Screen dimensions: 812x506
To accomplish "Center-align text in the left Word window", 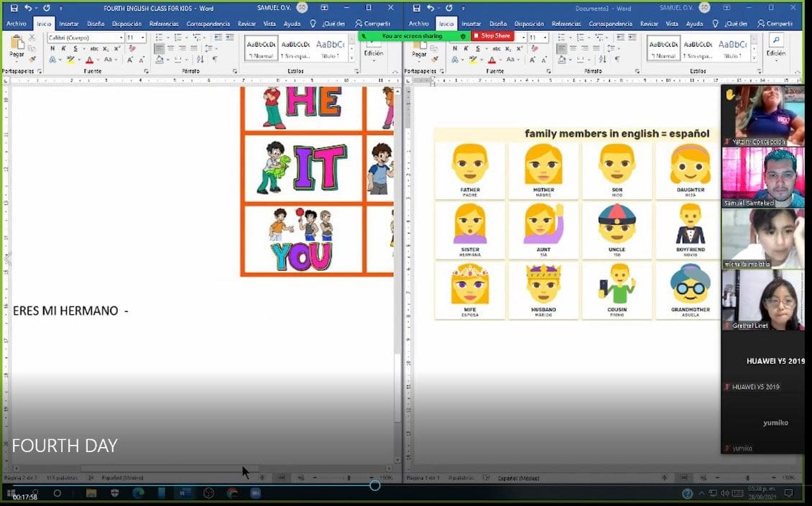I will pyautogui.click(x=170, y=49).
